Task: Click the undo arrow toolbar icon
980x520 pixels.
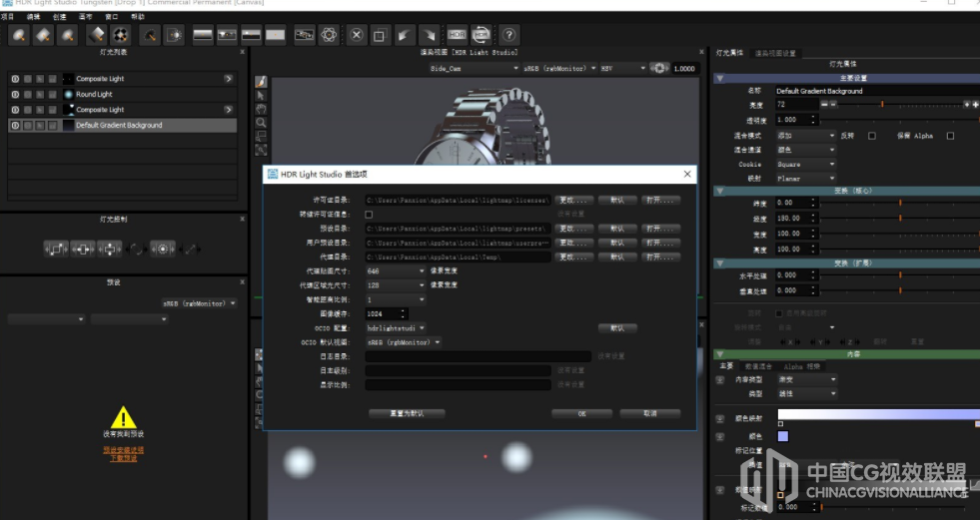Action: 404,35
